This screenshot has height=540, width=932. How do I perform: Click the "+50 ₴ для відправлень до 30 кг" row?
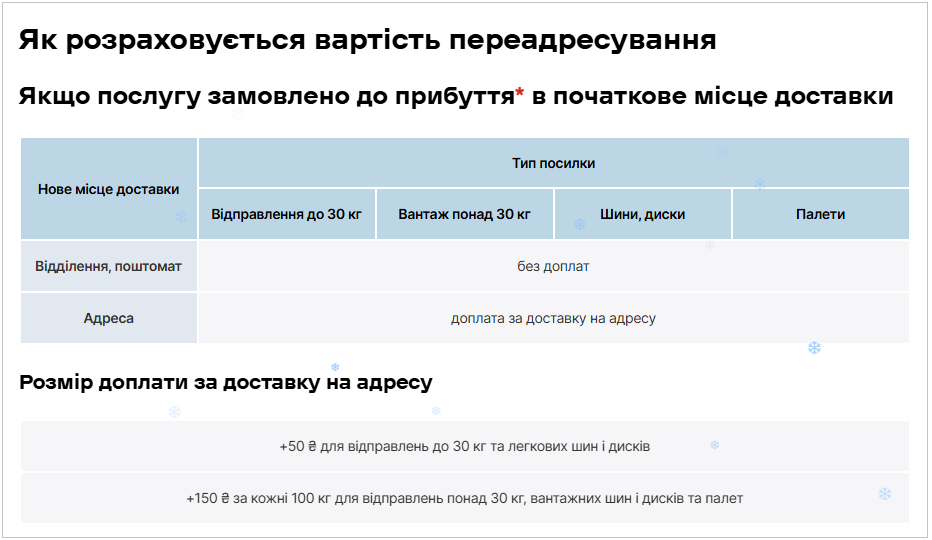[464, 446]
